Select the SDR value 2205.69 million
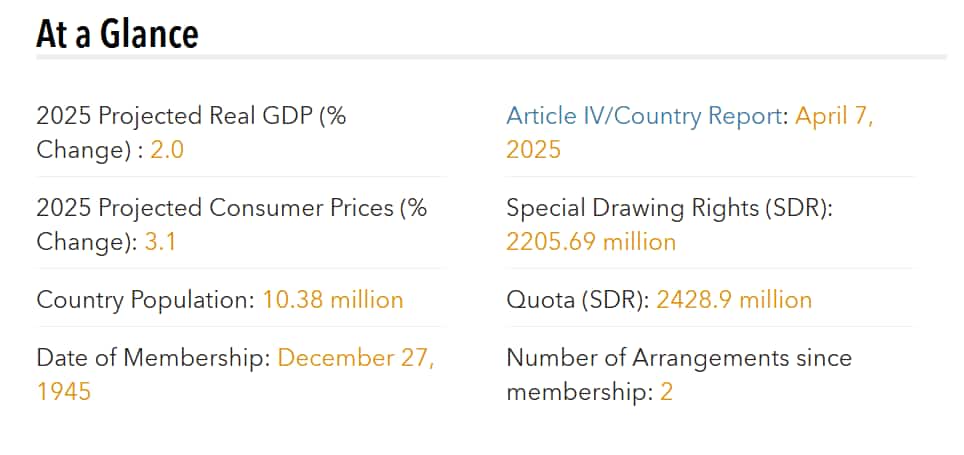Viewport: 964px width, 455px height. pos(591,242)
